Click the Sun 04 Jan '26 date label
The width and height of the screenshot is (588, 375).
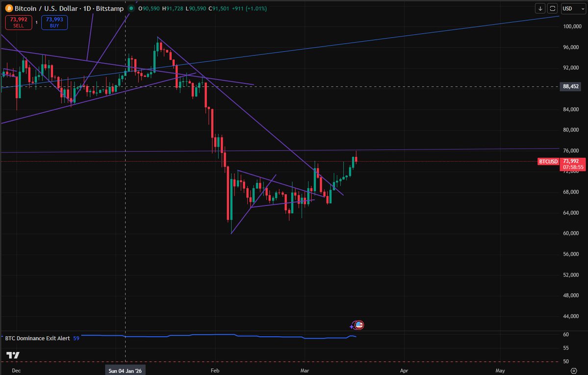click(x=125, y=371)
